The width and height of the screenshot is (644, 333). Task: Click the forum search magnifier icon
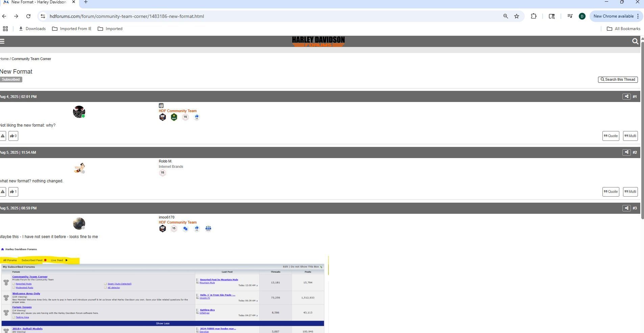[635, 41]
